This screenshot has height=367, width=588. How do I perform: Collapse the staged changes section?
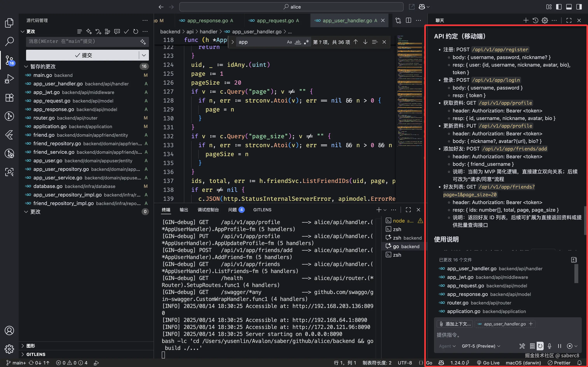pyautogui.click(x=26, y=66)
